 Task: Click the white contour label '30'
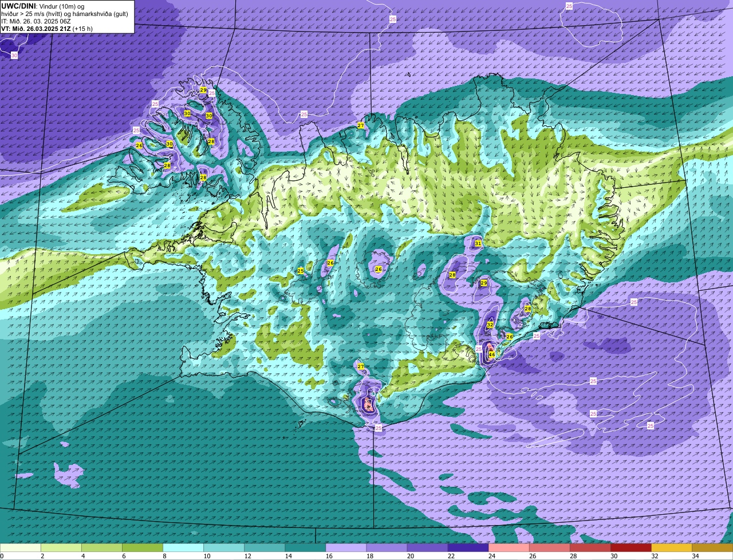point(14,56)
